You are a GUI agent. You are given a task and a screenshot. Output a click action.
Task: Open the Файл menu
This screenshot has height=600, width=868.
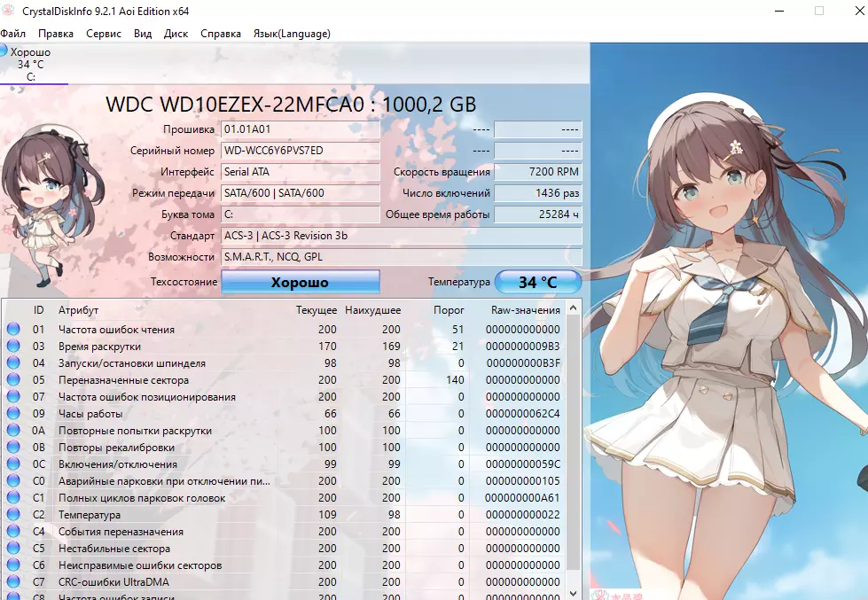pyautogui.click(x=15, y=33)
